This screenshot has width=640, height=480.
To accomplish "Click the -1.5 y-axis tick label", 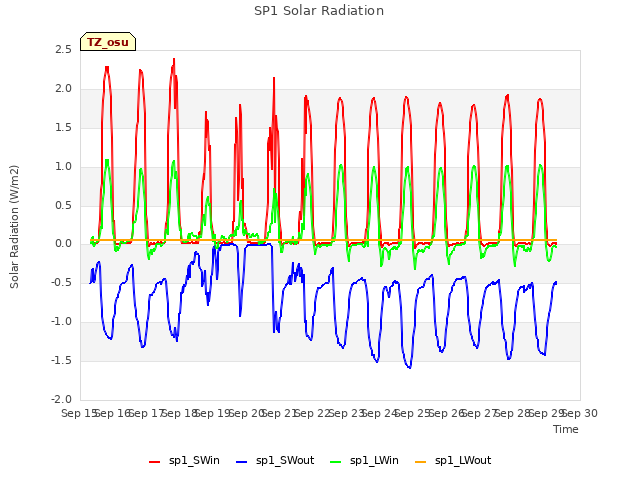I will click(x=61, y=361).
